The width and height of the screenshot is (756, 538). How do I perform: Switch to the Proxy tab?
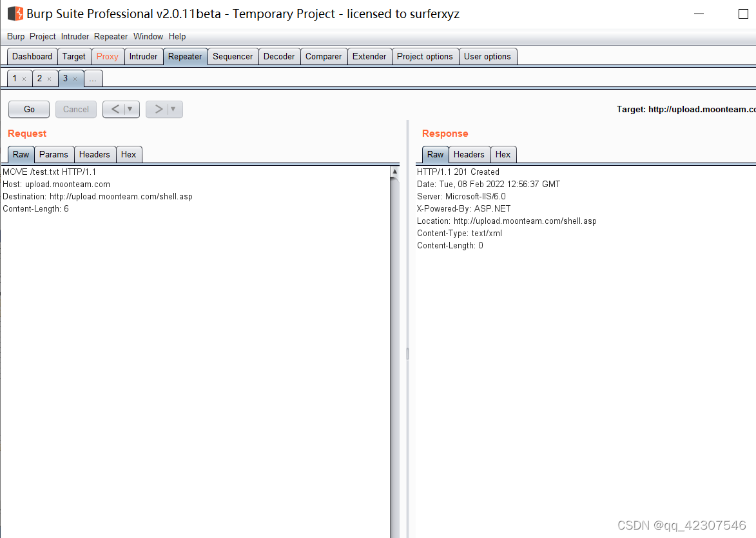[108, 57]
